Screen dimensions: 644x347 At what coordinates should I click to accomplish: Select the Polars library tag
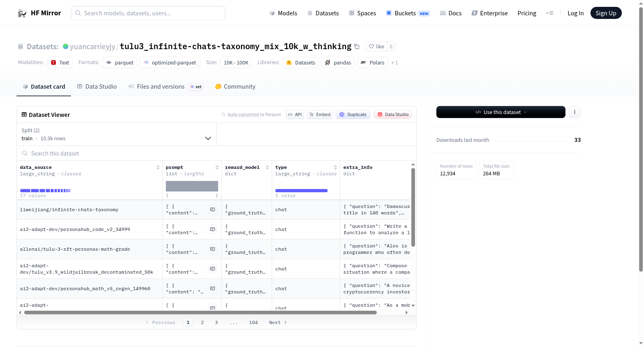point(373,62)
